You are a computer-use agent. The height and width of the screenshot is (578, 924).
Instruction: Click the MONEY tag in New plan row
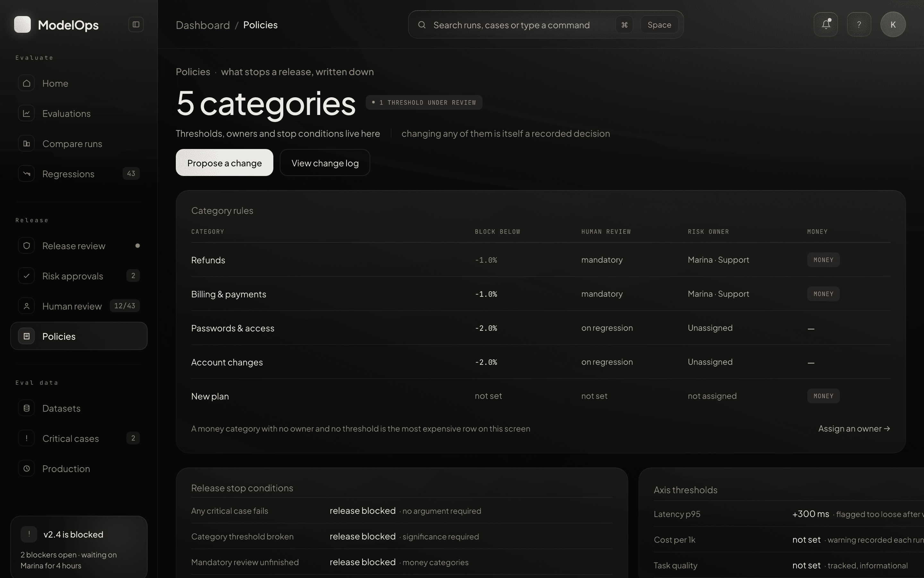point(823,396)
